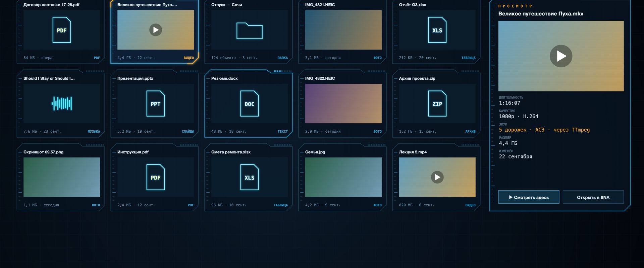
Task: Click the file name Лекция 5.mp4
Action: [413, 152]
